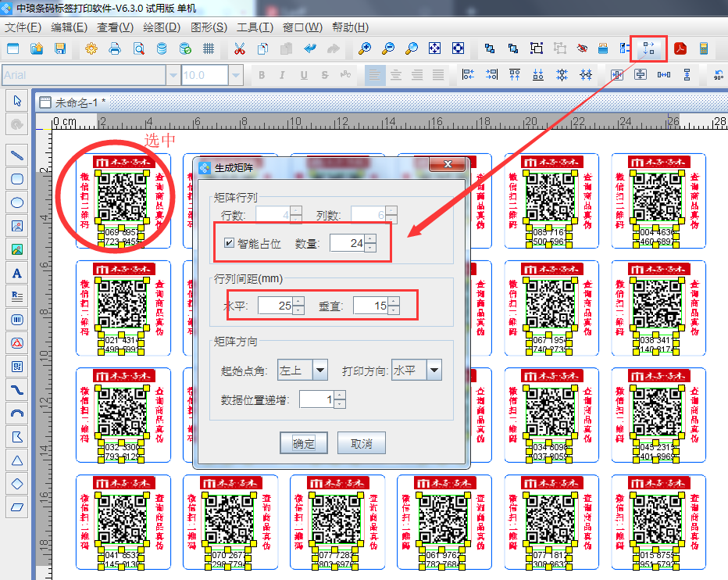This screenshot has width=728, height=580.
Task: Click the 水平 spacing input field
Action: pyautogui.click(x=275, y=306)
